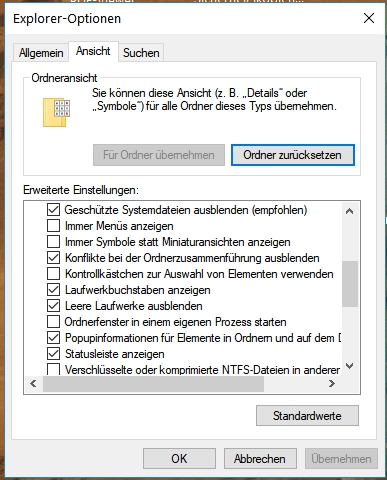This screenshot has width=387, height=480.
Task: Click the Explorer-Optionen title text
Action: [x=67, y=19]
